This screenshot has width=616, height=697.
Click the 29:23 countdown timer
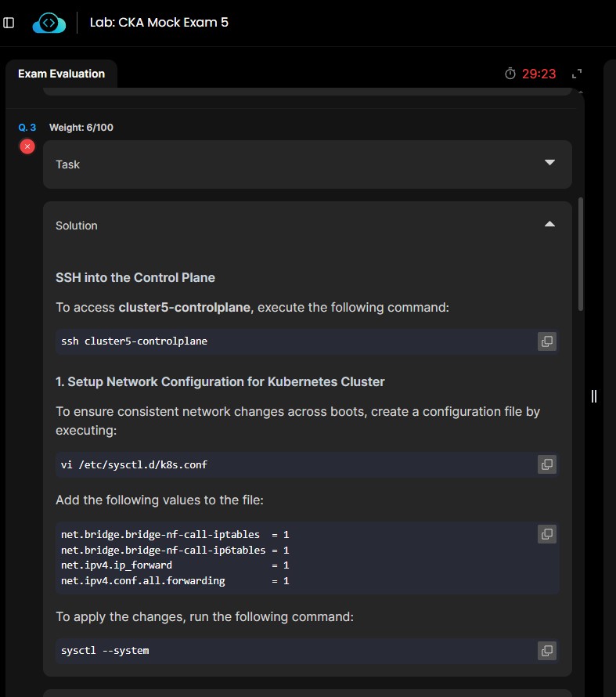point(539,74)
